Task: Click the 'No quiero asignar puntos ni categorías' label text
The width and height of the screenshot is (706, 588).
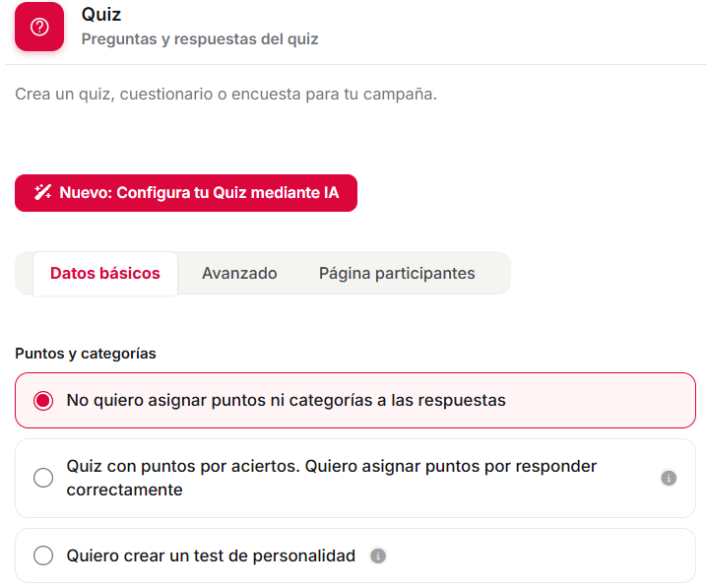Action: click(286, 400)
